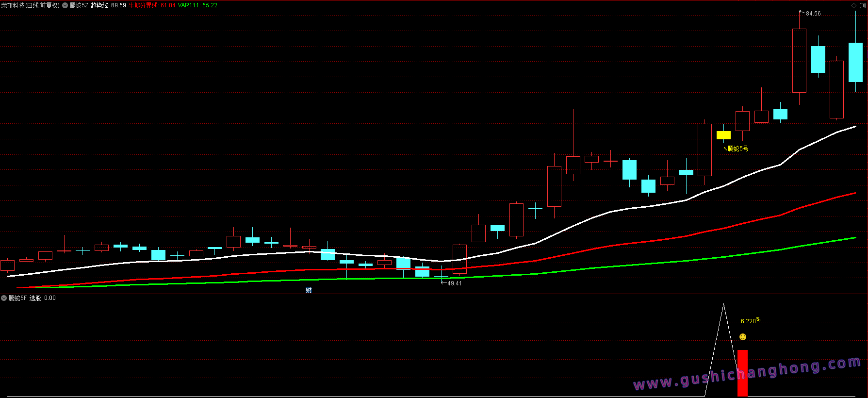Click the 选股 value label in sub-chart

click(43, 298)
